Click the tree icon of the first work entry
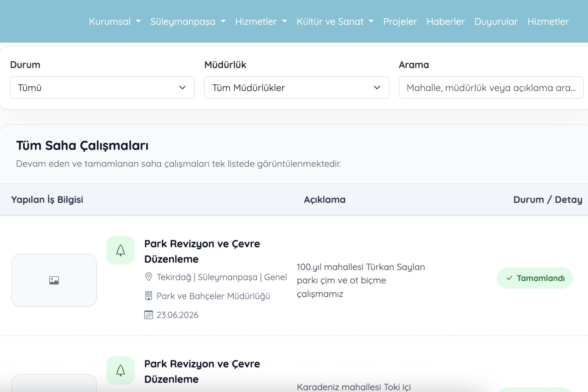This screenshot has height=392, width=588. (121, 250)
